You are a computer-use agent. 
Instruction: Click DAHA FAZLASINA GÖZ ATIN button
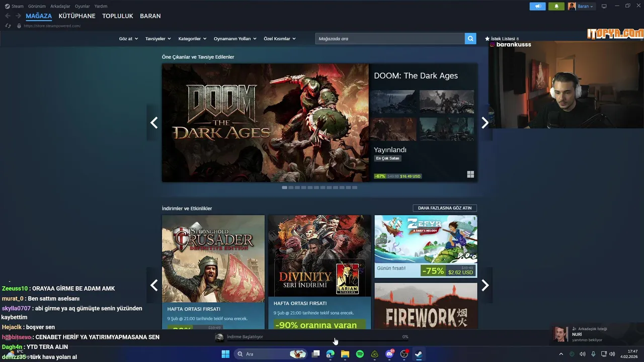[x=445, y=208]
